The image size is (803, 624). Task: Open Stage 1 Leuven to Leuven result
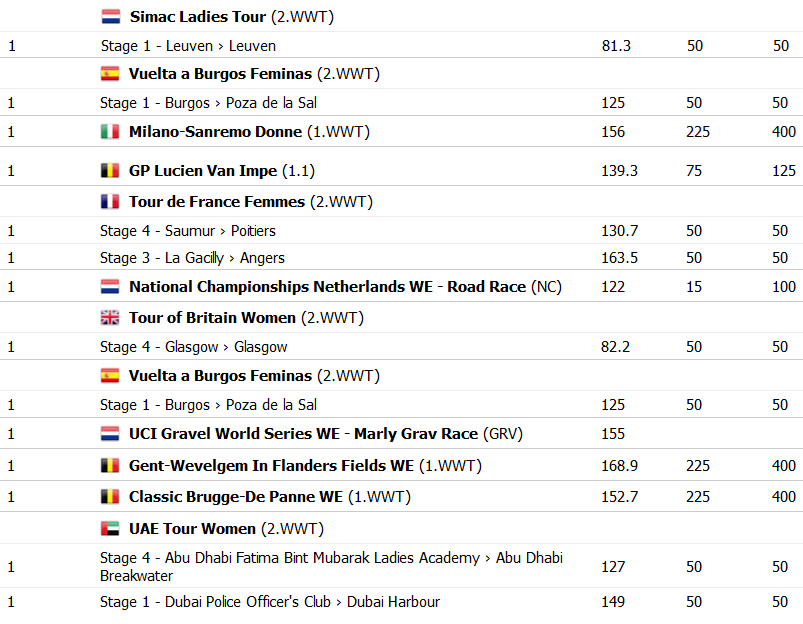(188, 46)
